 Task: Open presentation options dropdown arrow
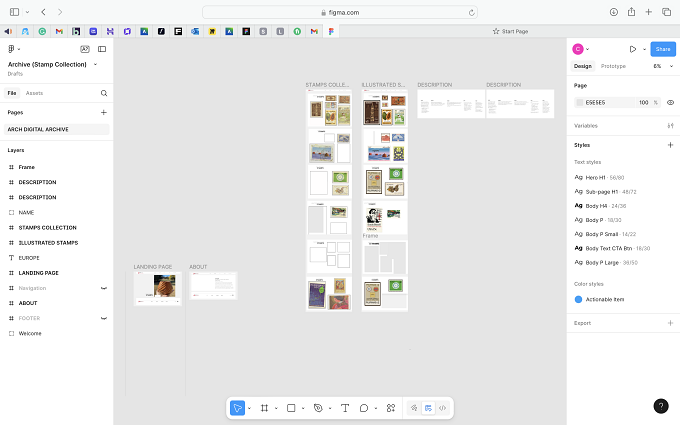[644, 49]
